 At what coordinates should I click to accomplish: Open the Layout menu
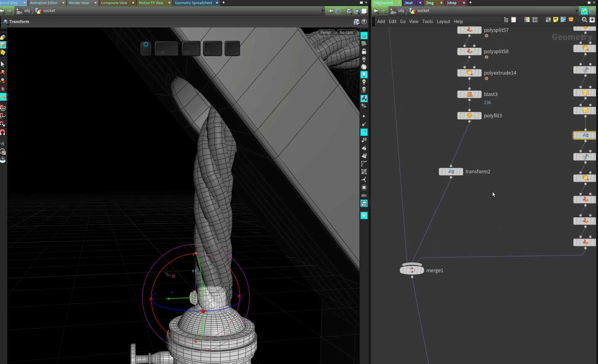pos(443,22)
